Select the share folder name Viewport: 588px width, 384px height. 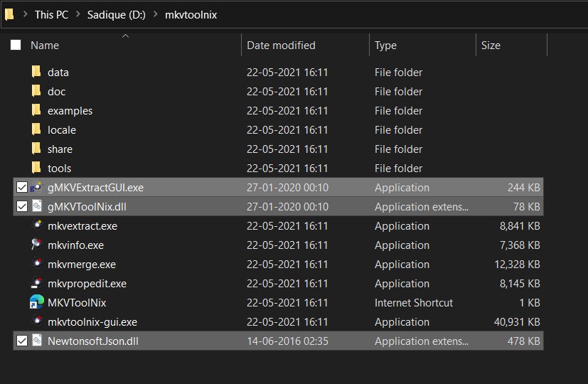pyautogui.click(x=60, y=149)
